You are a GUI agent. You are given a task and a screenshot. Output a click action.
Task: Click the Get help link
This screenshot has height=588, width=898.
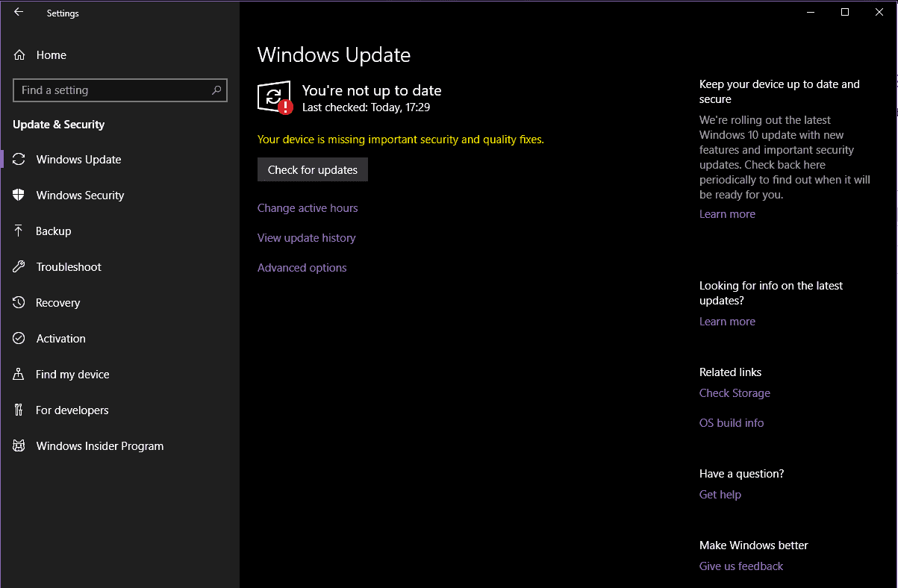click(720, 495)
